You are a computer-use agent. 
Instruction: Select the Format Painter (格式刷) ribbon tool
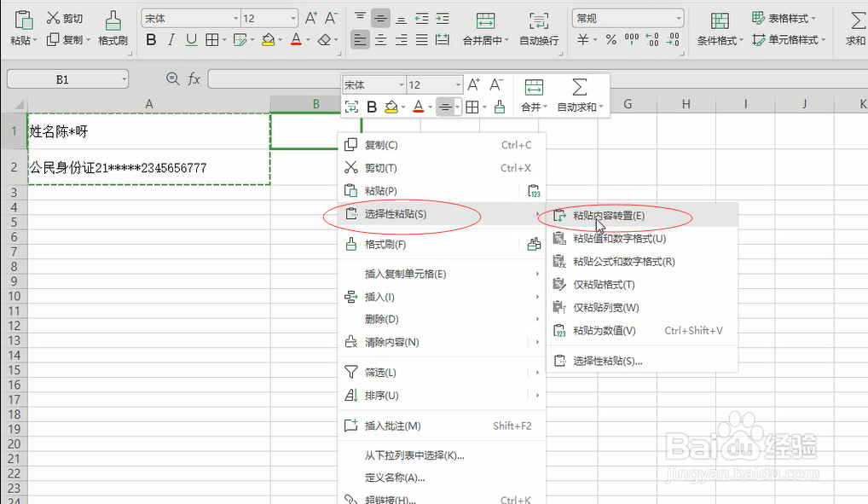click(113, 29)
